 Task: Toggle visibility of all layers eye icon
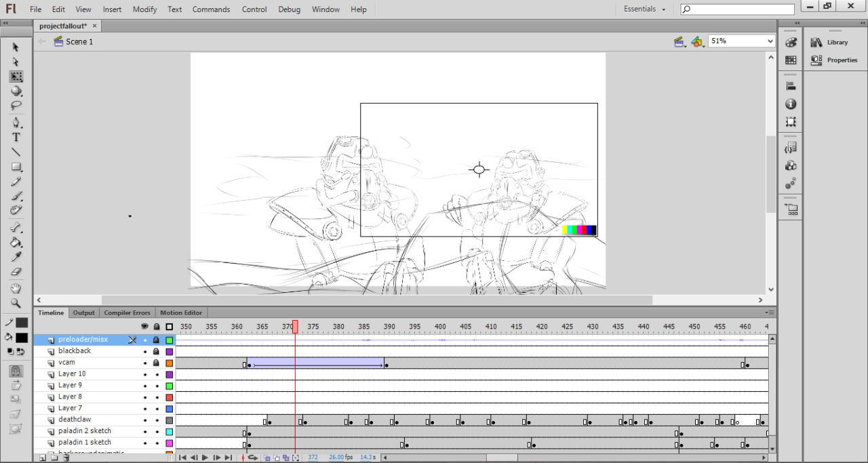pyautogui.click(x=144, y=327)
